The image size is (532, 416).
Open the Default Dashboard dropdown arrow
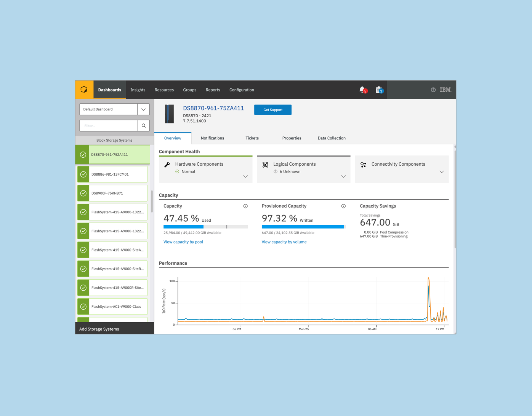coord(143,109)
